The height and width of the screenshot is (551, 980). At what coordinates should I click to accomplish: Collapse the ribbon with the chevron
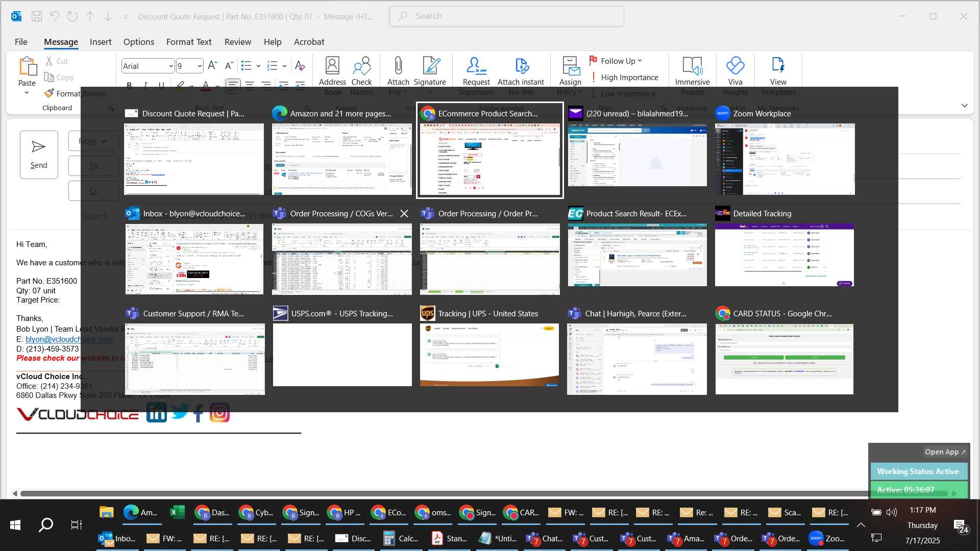click(964, 106)
